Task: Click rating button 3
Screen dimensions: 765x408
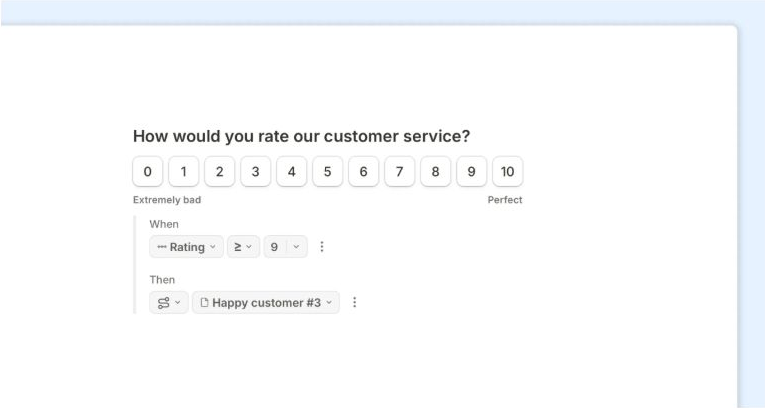Action: coord(256,171)
